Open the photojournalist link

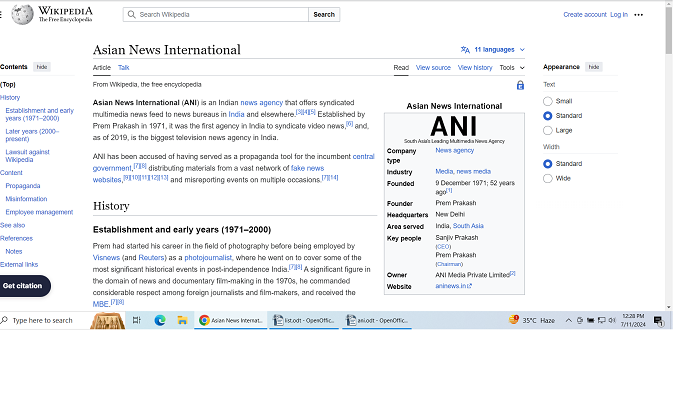(x=208, y=258)
